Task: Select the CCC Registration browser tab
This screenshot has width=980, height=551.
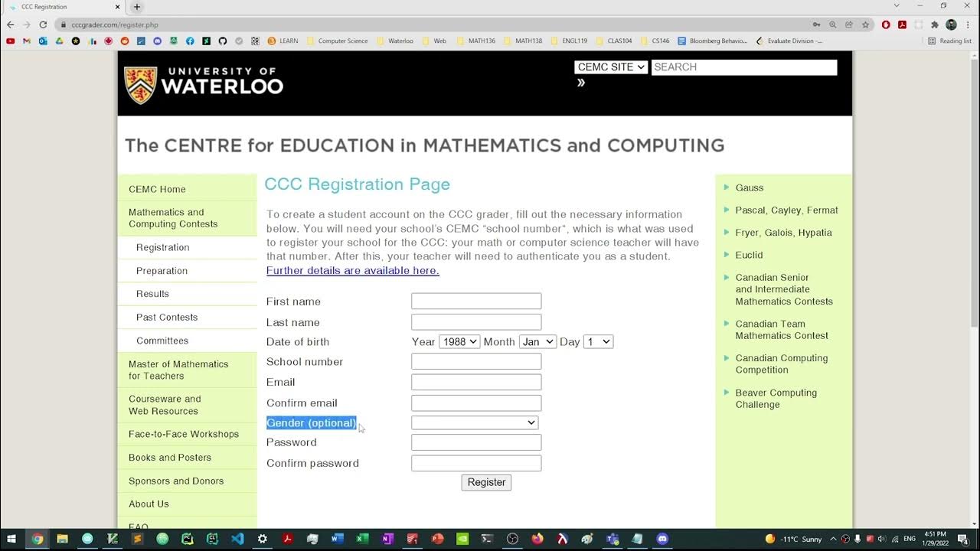Action: (64, 7)
